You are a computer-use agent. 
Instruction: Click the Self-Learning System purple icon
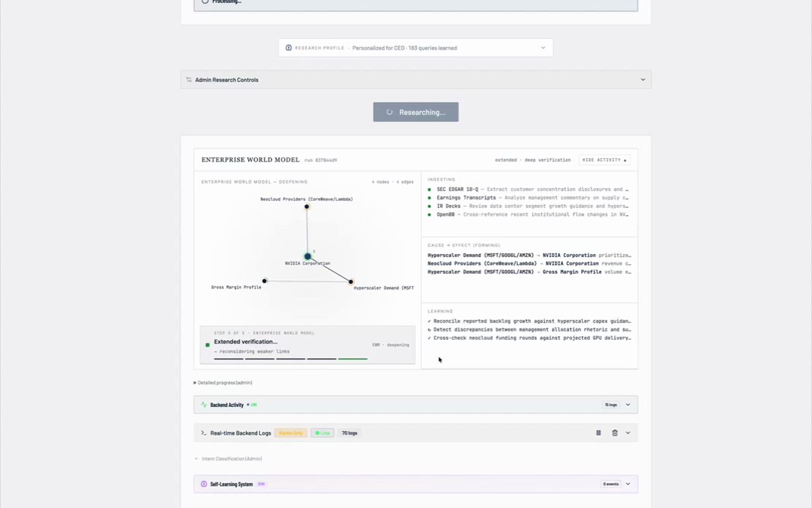pyautogui.click(x=204, y=484)
